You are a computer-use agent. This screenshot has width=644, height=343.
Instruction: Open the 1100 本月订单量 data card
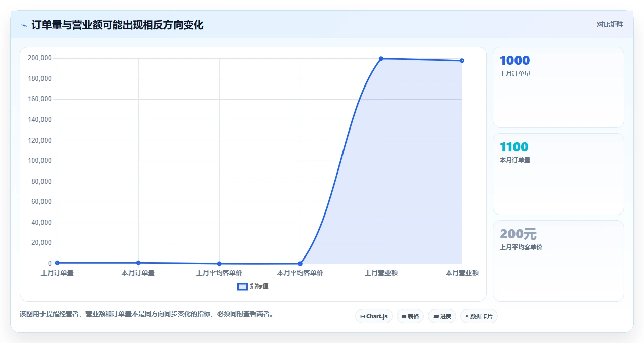click(558, 174)
